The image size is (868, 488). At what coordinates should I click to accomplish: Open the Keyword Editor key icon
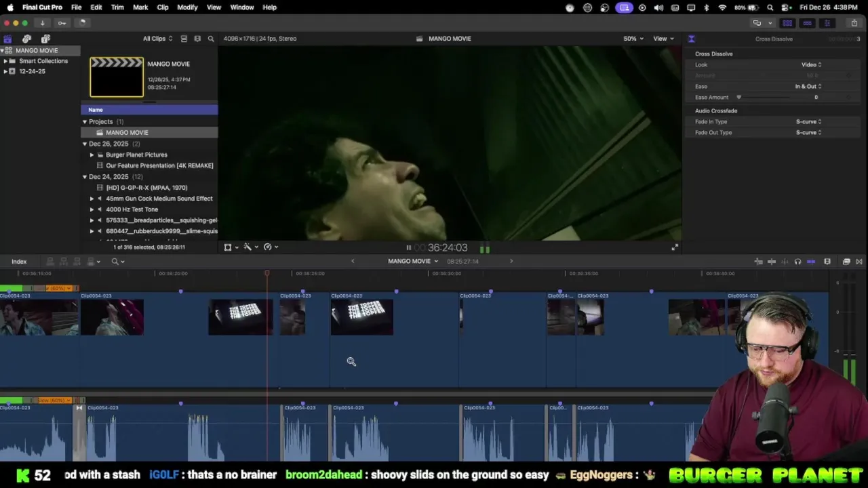(x=62, y=23)
